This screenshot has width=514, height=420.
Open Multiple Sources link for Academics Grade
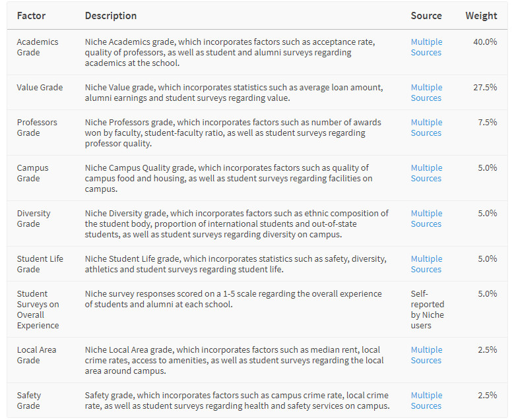pos(426,47)
